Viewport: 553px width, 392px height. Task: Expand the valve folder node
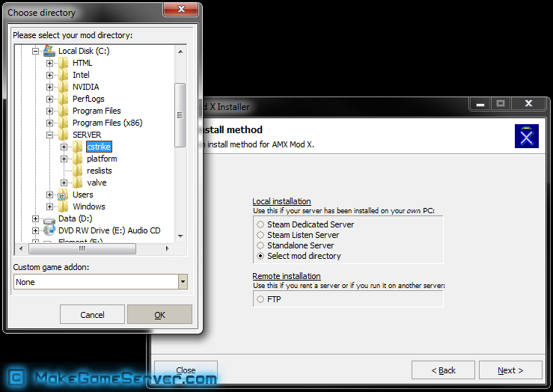point(64,183)
